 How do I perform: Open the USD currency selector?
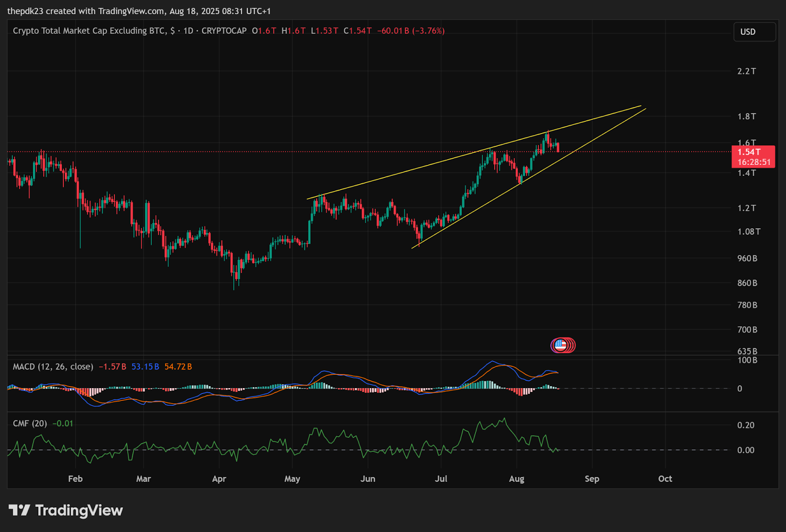coord(755,31)
